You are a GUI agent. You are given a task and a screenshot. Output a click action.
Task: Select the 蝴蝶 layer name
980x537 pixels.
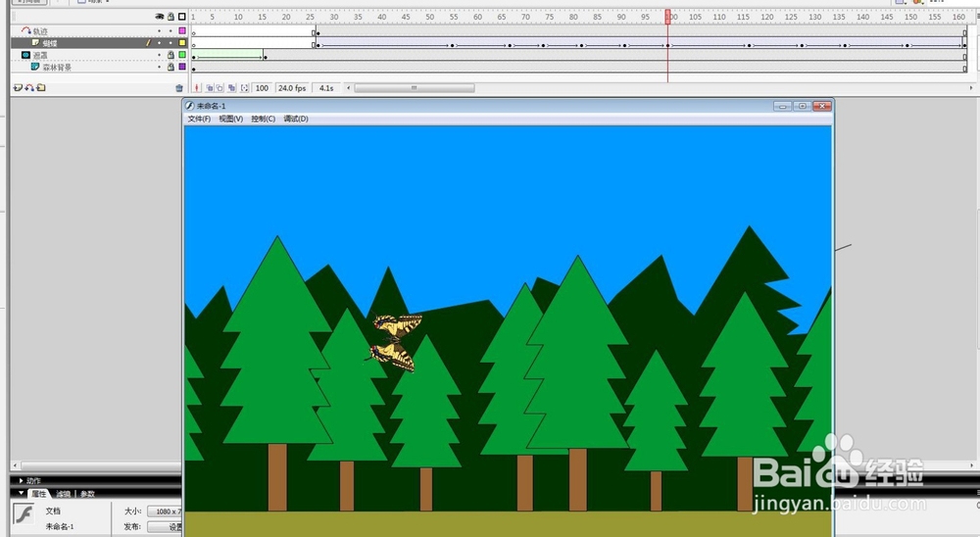[50, 44]
